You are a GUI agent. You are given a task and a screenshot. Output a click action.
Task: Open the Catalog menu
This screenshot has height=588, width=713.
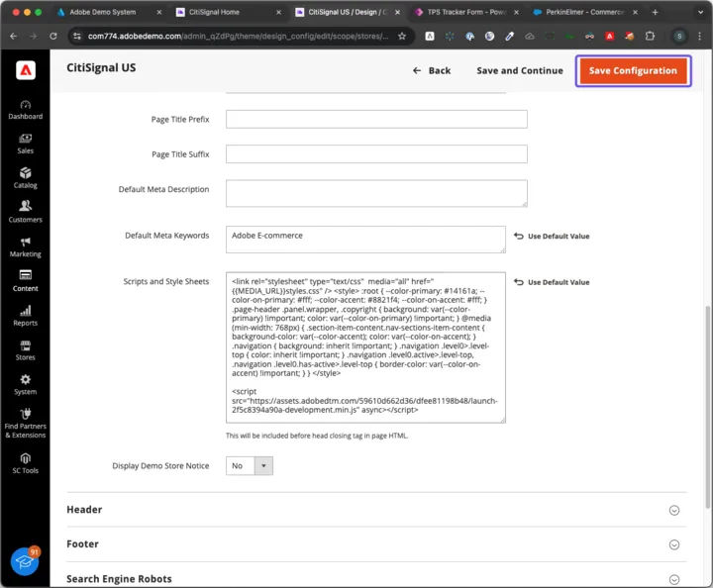tap(26, 178)
